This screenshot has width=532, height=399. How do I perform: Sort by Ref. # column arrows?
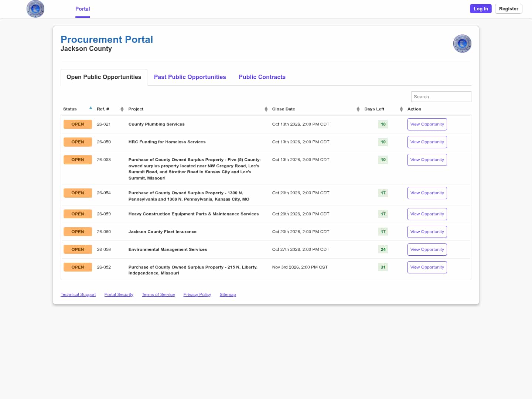pyautogui.click(x=122, y=109)
